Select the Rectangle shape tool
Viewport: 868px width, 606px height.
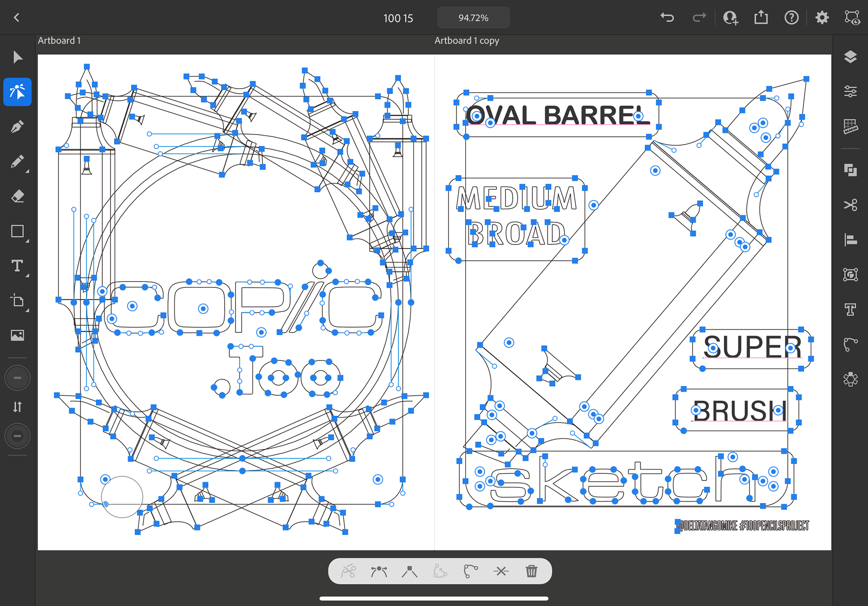18,231
